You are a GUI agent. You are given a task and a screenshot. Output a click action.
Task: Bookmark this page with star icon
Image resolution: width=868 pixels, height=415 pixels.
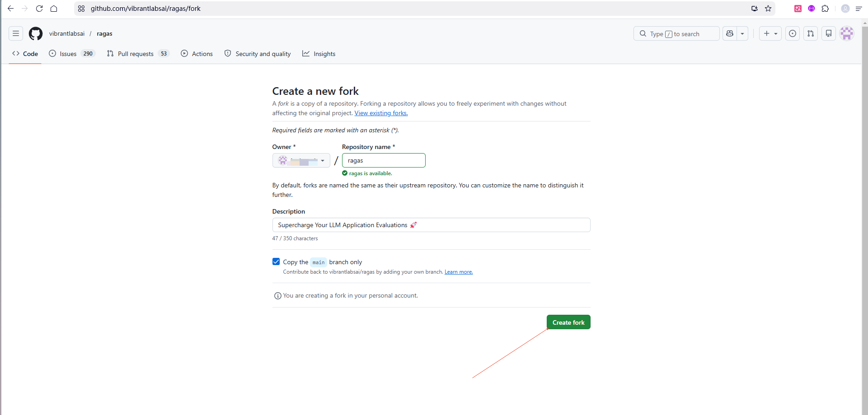(768, 9)
